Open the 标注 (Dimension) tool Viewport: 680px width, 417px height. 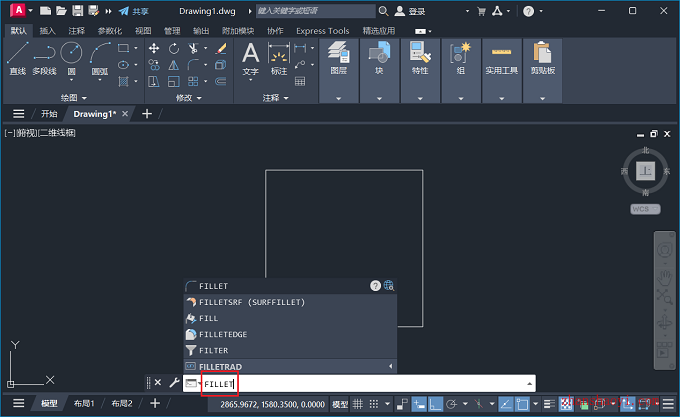tap(279, 59)
